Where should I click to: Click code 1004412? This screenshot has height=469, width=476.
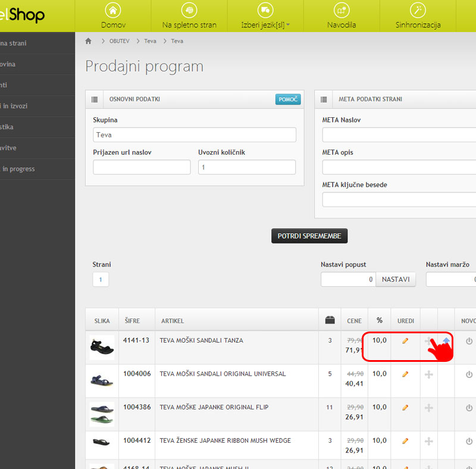[137, 441]
